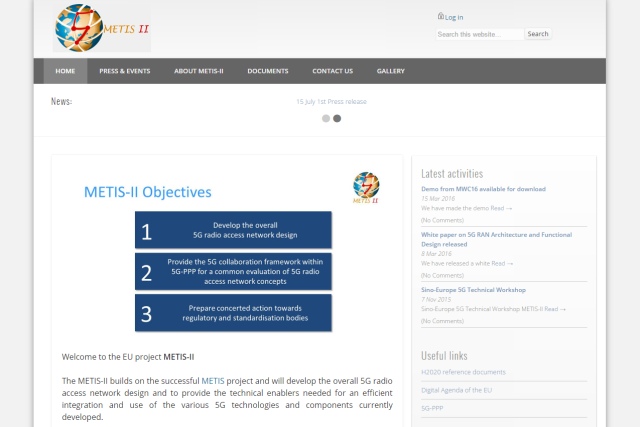Select the first news slider dot
640x427 pixels.
326,118
